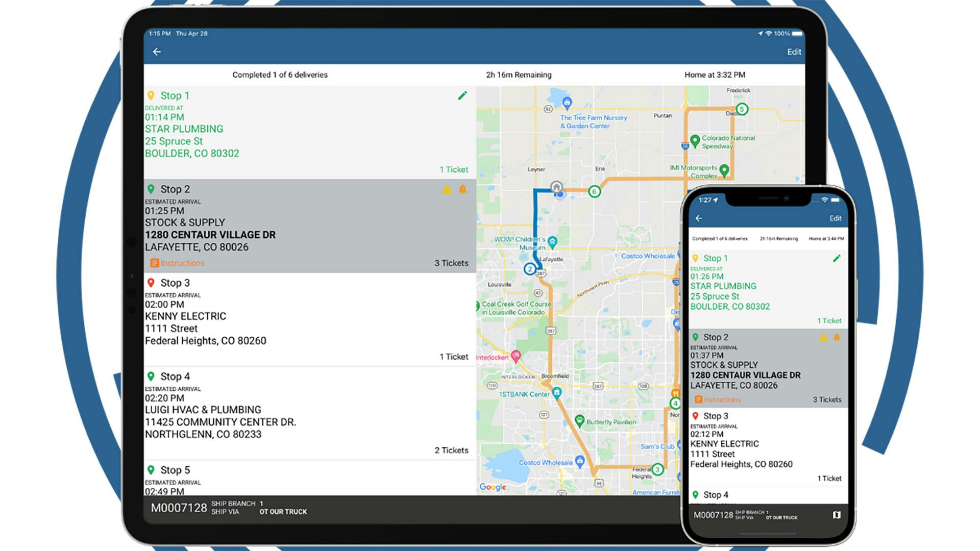
Task: Tap the phone's back arrow
Action: (x=699, y=218)
